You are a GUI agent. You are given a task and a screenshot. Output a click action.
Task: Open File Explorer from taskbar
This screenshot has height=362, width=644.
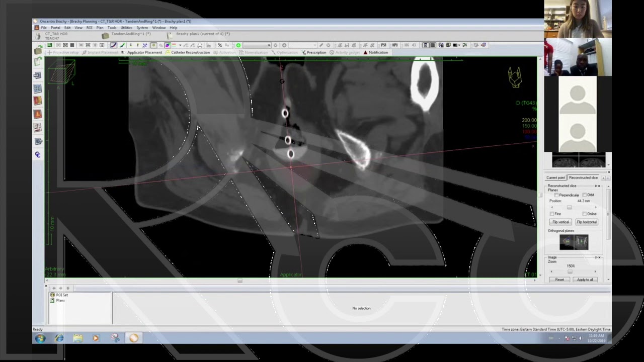click(x=77, y=338)
